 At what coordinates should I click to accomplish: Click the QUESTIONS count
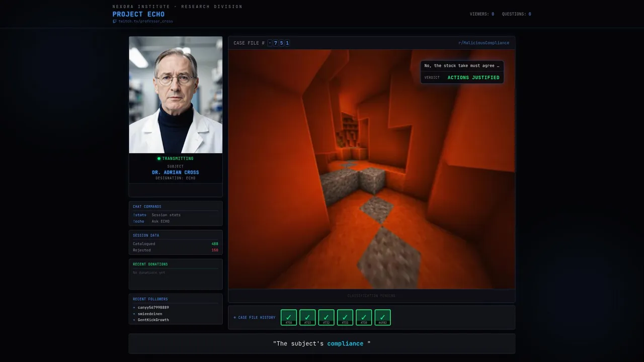point(516,14)
